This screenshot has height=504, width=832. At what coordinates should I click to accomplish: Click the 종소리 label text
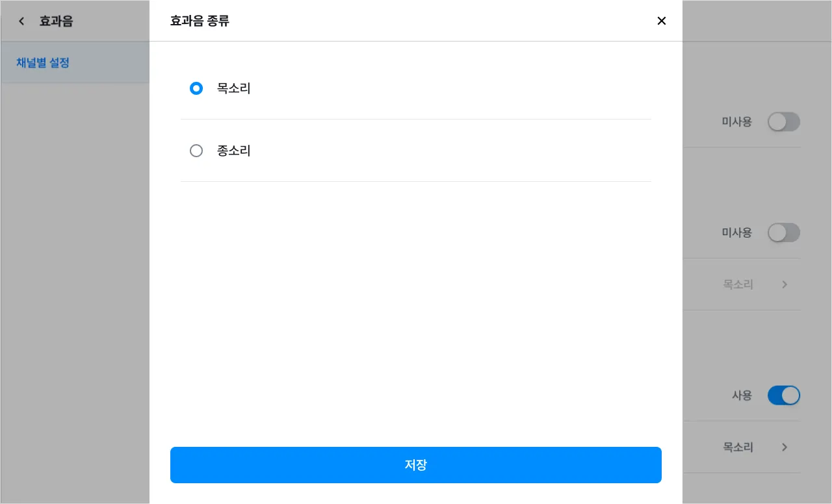[233, 151]
